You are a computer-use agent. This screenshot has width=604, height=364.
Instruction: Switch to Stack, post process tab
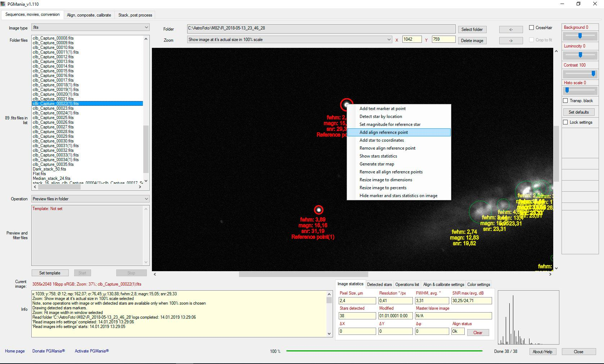pos(135,15)
